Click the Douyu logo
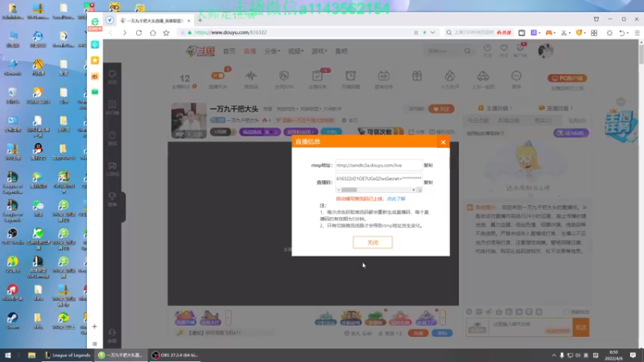 (200, 51)
